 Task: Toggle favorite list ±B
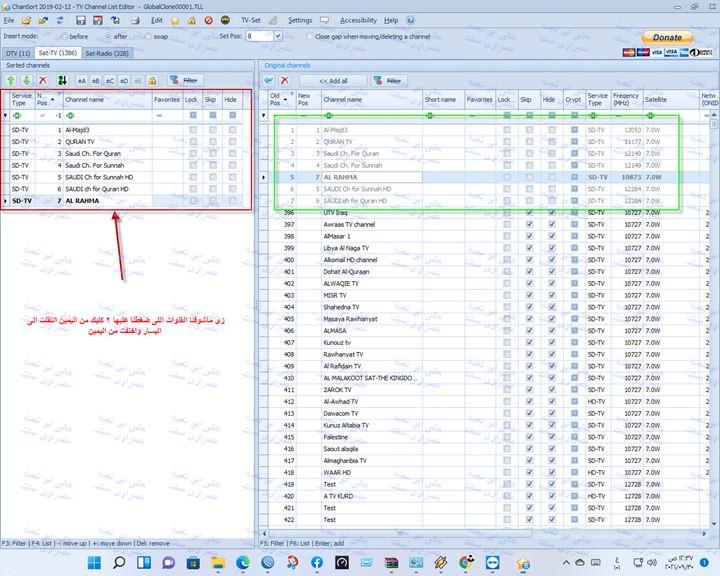click(96, 81)
